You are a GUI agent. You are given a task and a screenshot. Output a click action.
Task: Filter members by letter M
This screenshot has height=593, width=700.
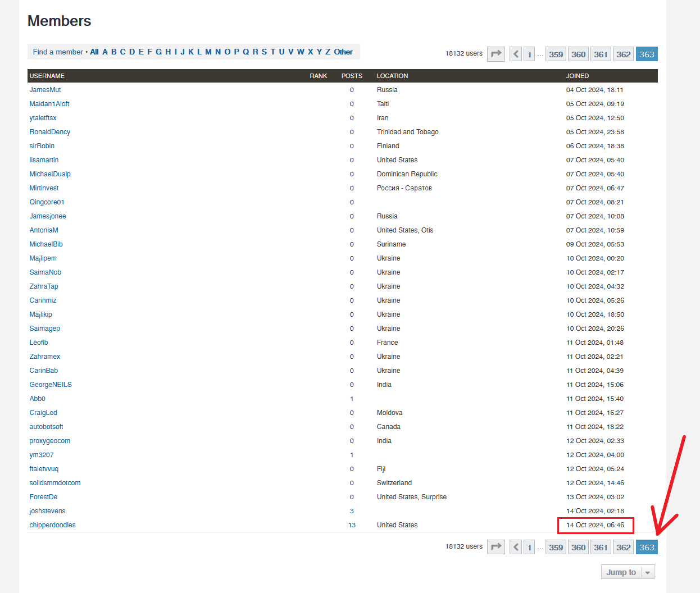coord(208,51)
